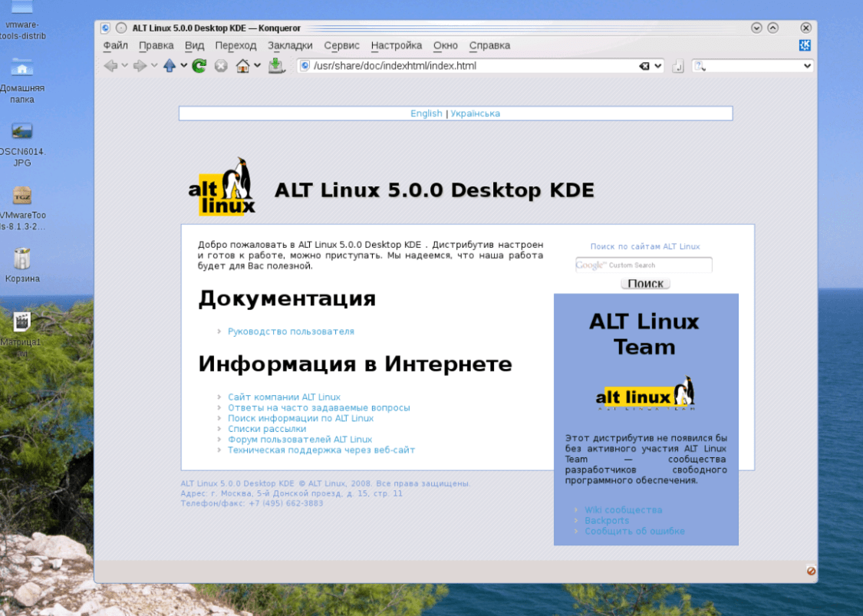Reload the page with green refresh icon
This screenshot has width=863, height=616.
pyautogui.click(x=199, y=66)
